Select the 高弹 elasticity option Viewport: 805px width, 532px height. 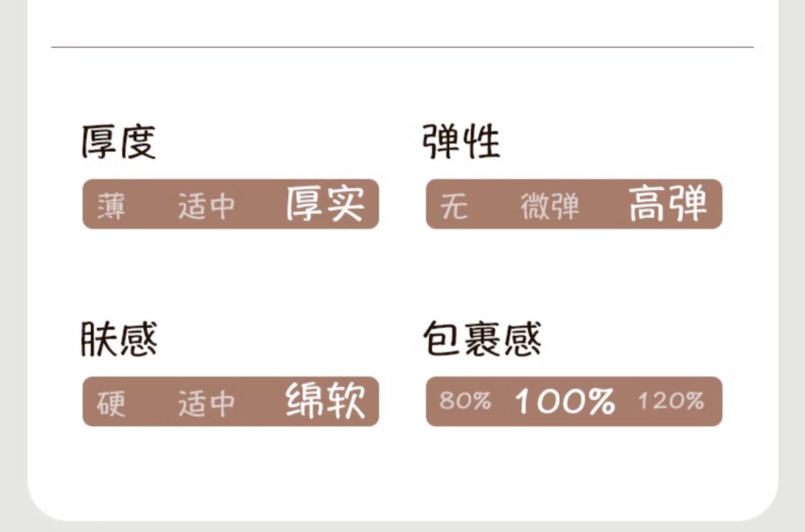668,204
